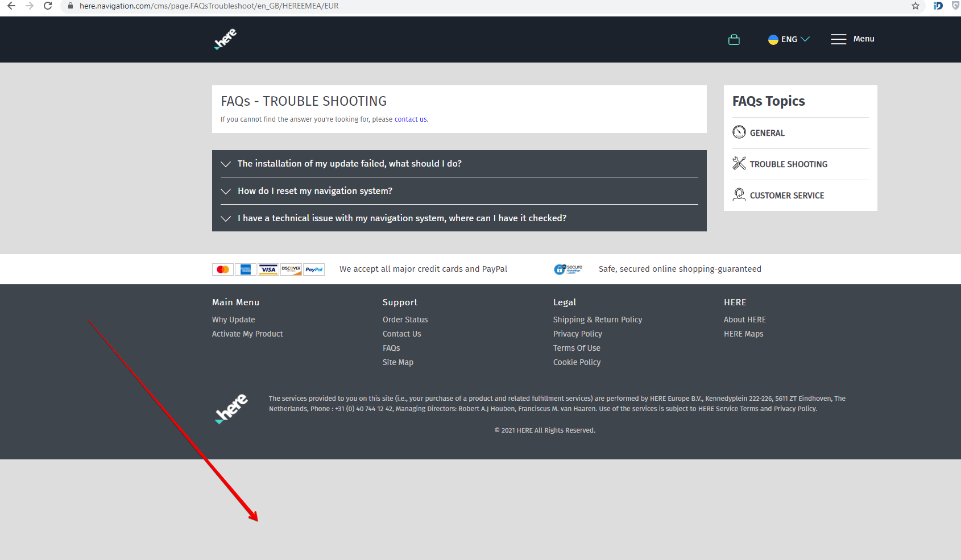Open Site Map link

398,362
